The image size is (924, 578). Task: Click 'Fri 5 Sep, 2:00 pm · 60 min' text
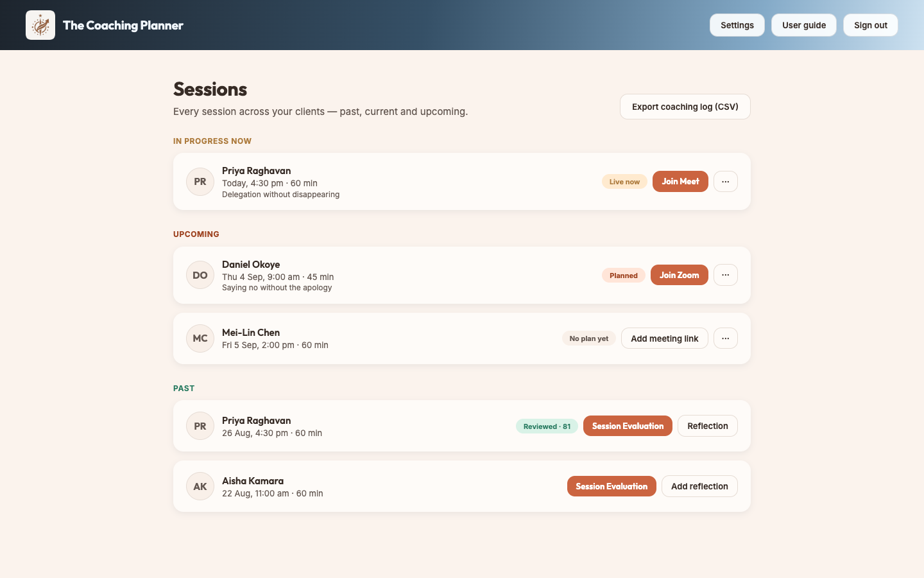tap(275, 345)
